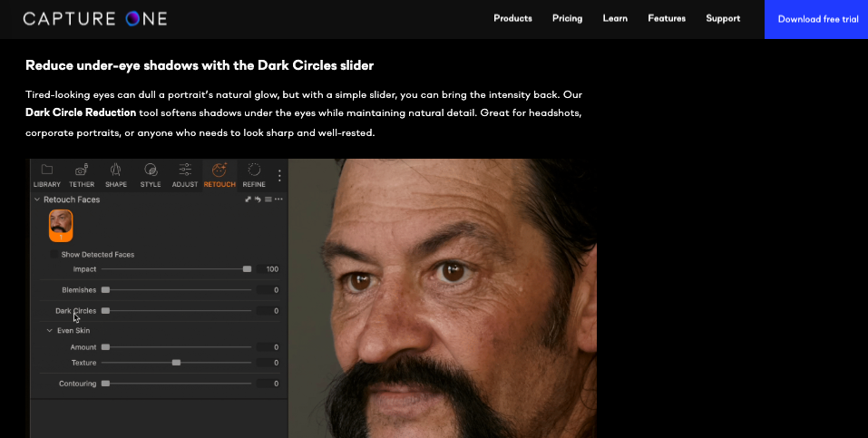
Task: Switch to the Shape tool icon
Action: (116, 170)
